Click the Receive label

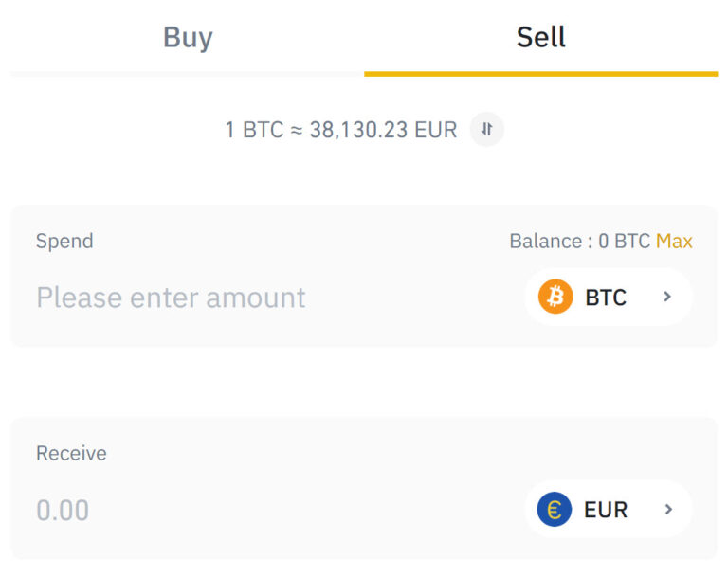pyautogui.click(x=71, y=453)
